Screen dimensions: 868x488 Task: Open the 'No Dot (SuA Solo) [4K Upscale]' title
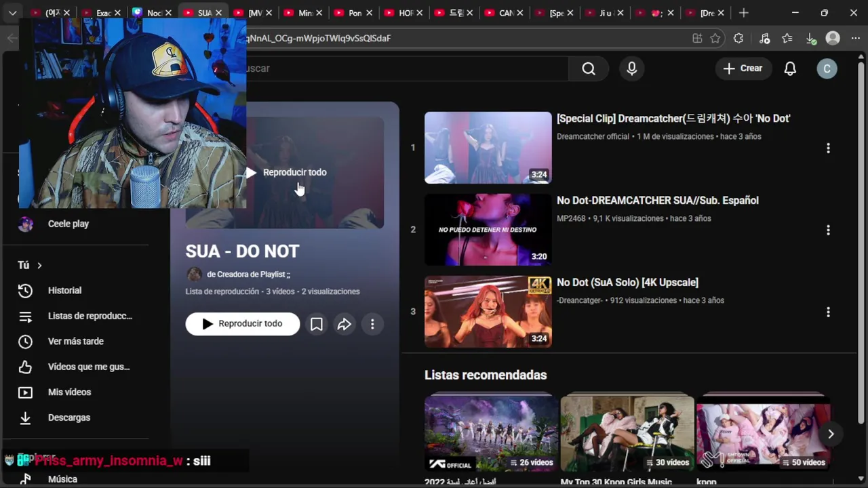point(627,283)
